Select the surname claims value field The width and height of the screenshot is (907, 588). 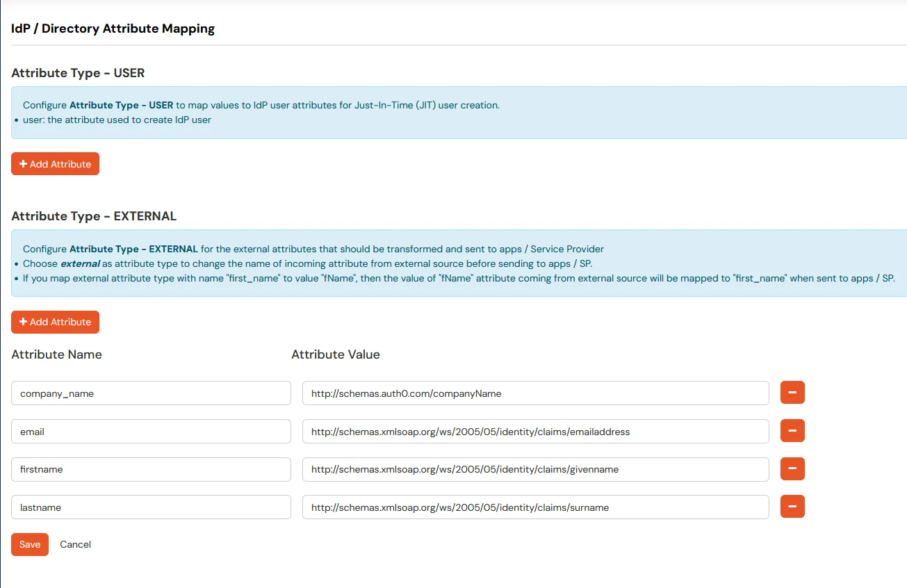tap(535, 507)
